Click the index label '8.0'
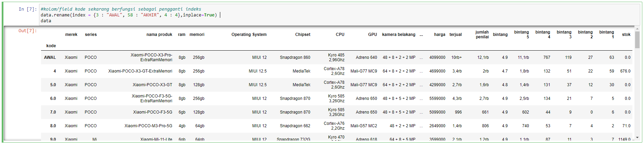 coord(53,126)
